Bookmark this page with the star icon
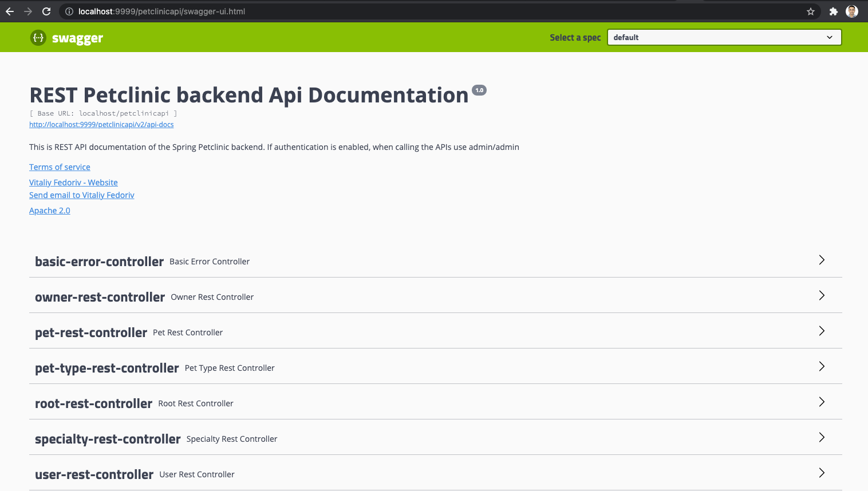This screenshot has height=491, width=868. pyautogui.click(x=811, y=11)
